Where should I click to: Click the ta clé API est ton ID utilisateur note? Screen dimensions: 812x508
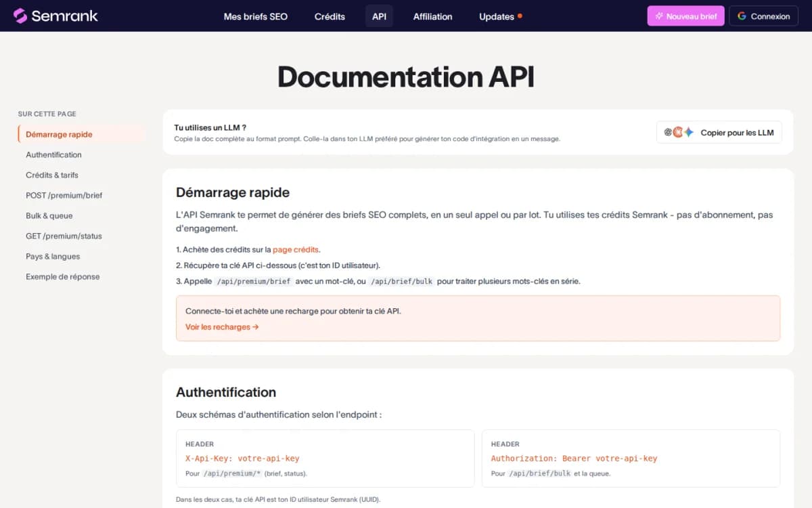(278, 499)
